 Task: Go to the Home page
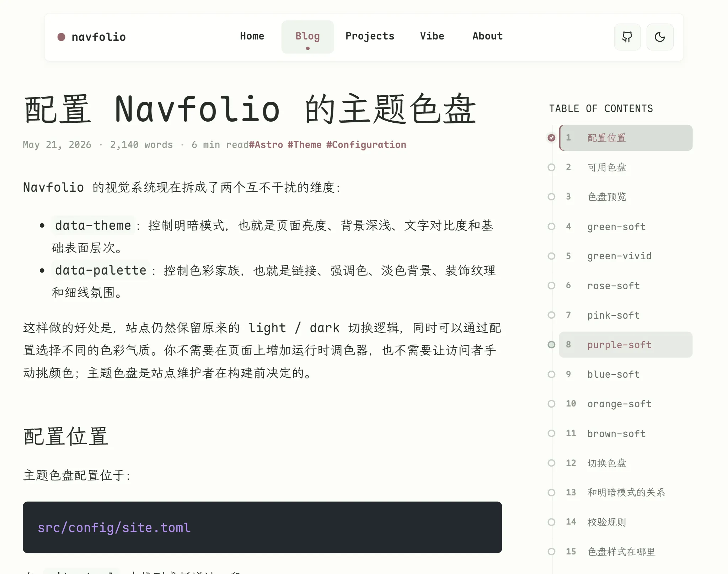252,36
